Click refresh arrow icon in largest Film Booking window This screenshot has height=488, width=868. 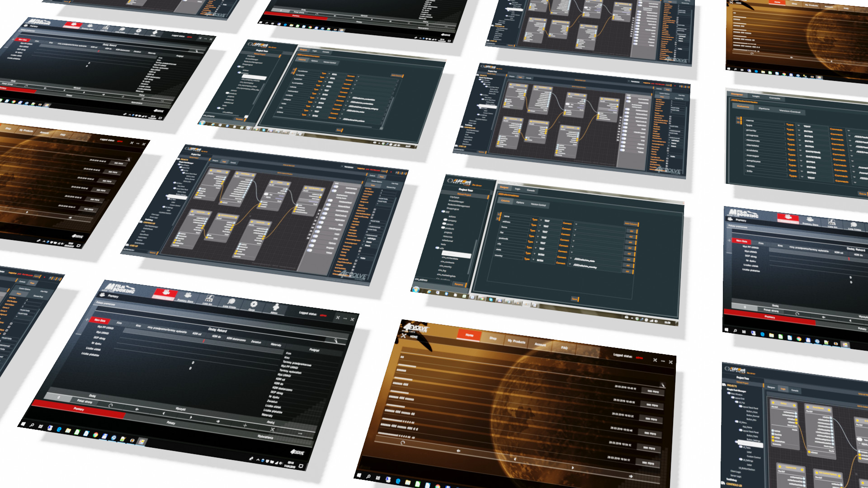click(x=111, y=405)
